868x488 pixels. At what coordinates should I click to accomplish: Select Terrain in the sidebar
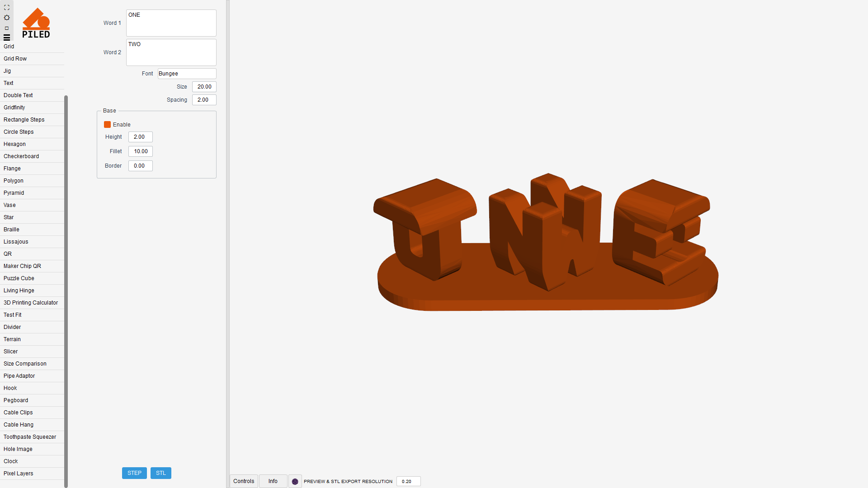tap(32, 339)
